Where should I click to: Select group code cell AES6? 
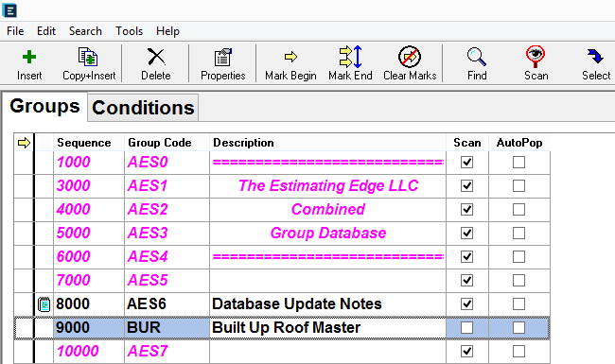[167, 304]
